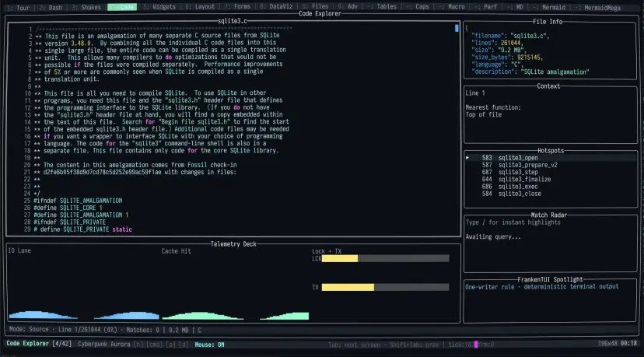
Task: Open the Tables tab
Action: 382,7
